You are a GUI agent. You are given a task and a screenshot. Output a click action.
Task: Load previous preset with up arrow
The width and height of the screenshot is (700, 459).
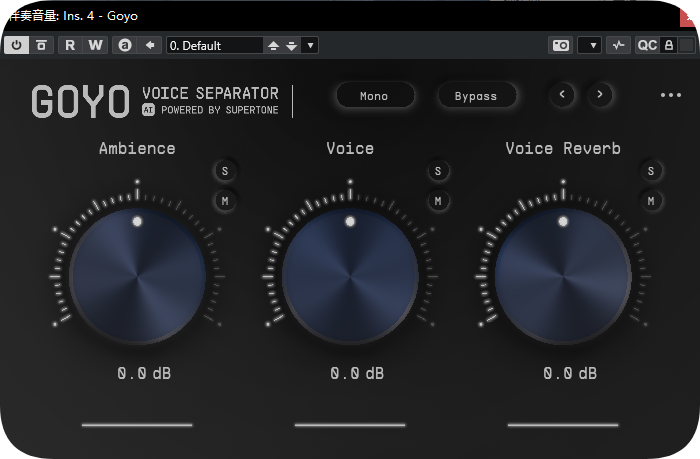273,46
